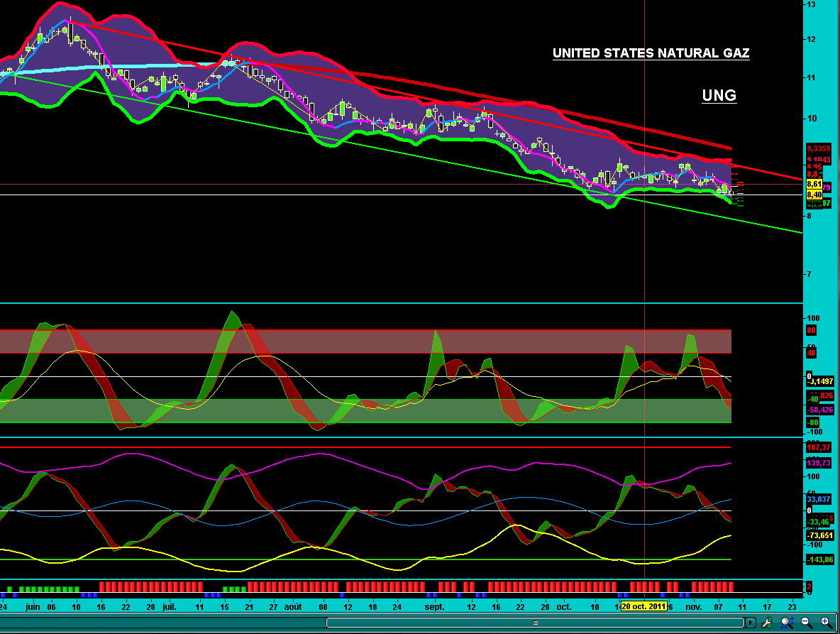The image size is (840, 634).
Task: Click the magenta 139,73 indicator value
Action: point(819,463)
